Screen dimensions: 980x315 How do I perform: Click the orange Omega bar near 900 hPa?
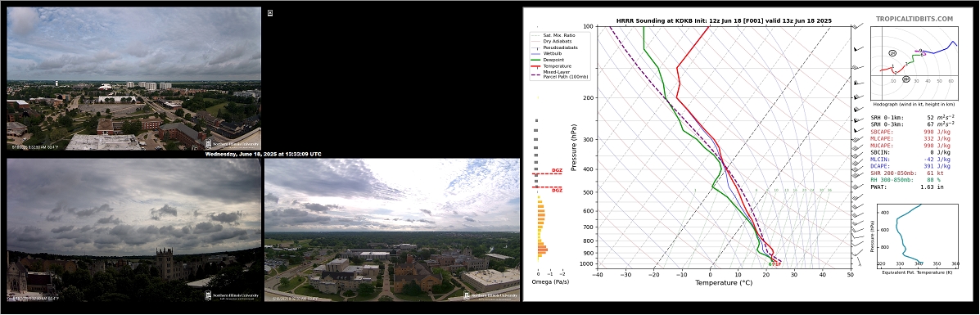(543, 250)
